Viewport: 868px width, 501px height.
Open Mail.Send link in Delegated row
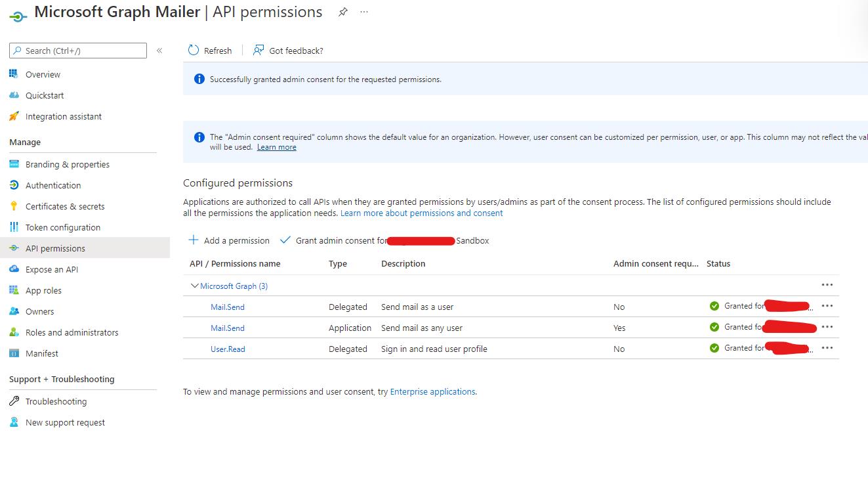tap(228, 307)
